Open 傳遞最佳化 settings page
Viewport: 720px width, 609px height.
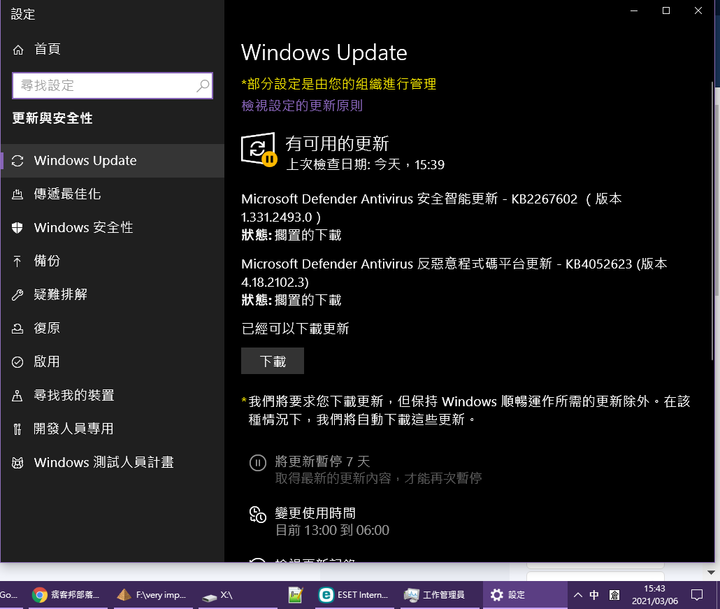click(x=112, y=194)
